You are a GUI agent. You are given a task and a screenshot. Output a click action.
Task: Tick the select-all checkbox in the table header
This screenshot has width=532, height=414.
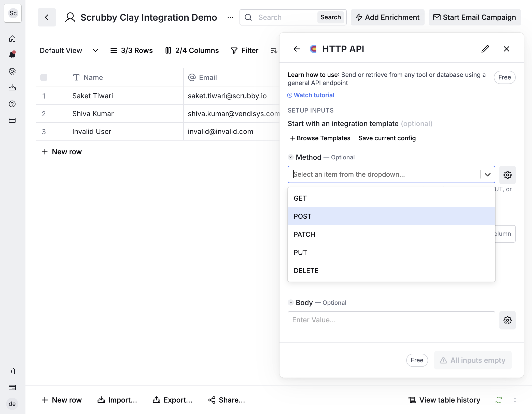pos(44,77)
